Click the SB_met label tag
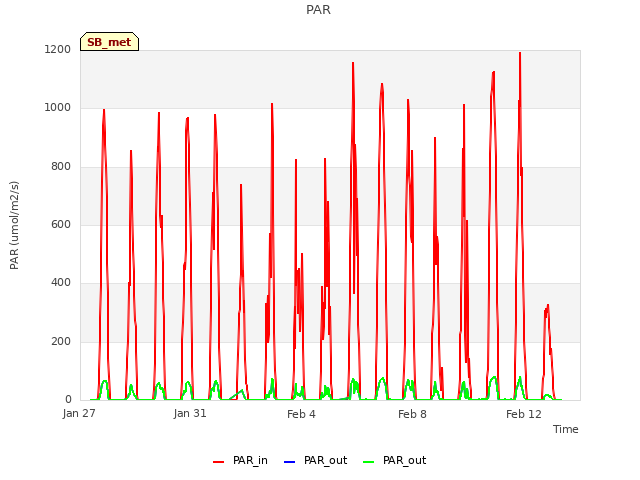 pos(109,42)
